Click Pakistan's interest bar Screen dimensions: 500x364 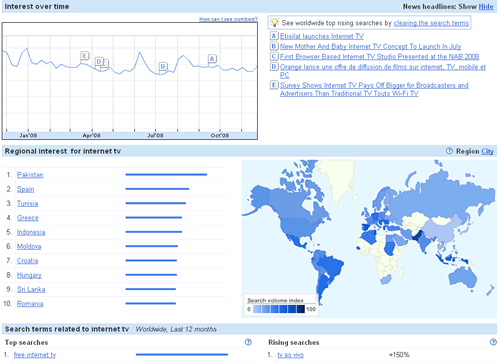(166, 174)
